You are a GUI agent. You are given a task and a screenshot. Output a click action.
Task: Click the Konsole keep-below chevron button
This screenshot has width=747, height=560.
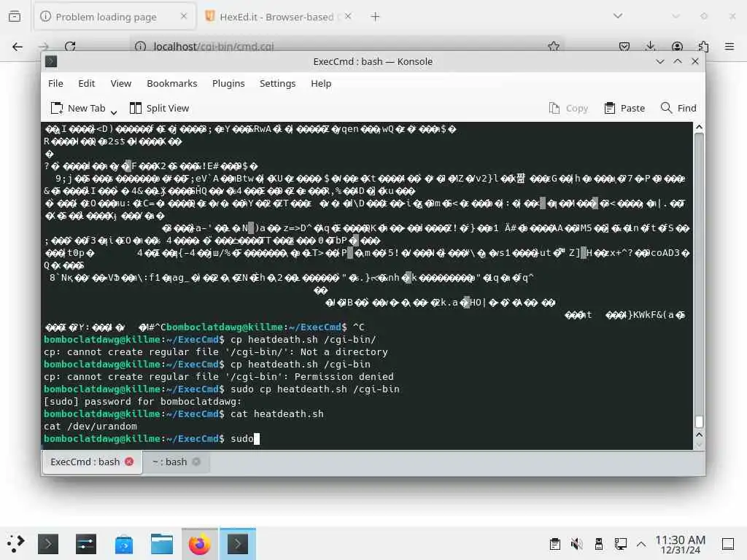tap(659, 61)
